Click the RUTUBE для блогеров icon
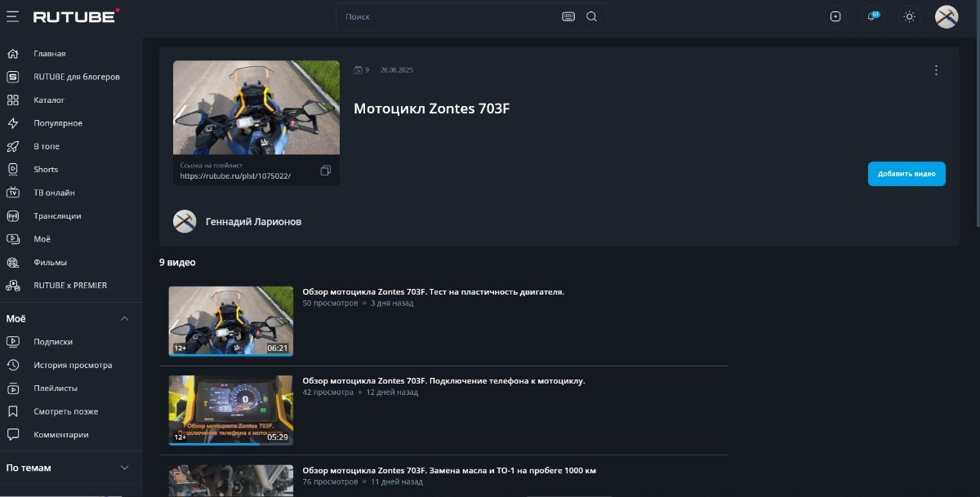The height and width of the screenshot is (497, 980). pos(12,77)
